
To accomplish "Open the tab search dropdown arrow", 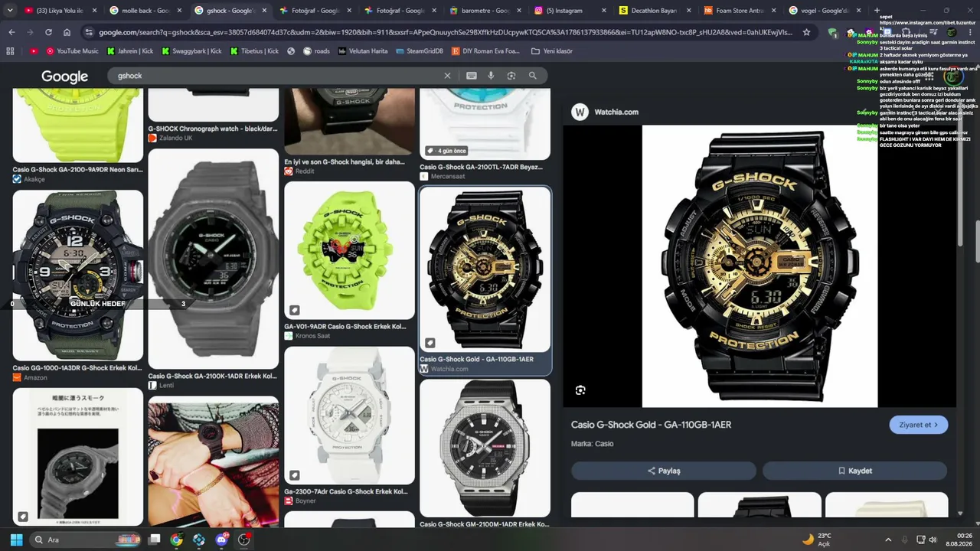I will pyautogui.click(x=11, y=11).
